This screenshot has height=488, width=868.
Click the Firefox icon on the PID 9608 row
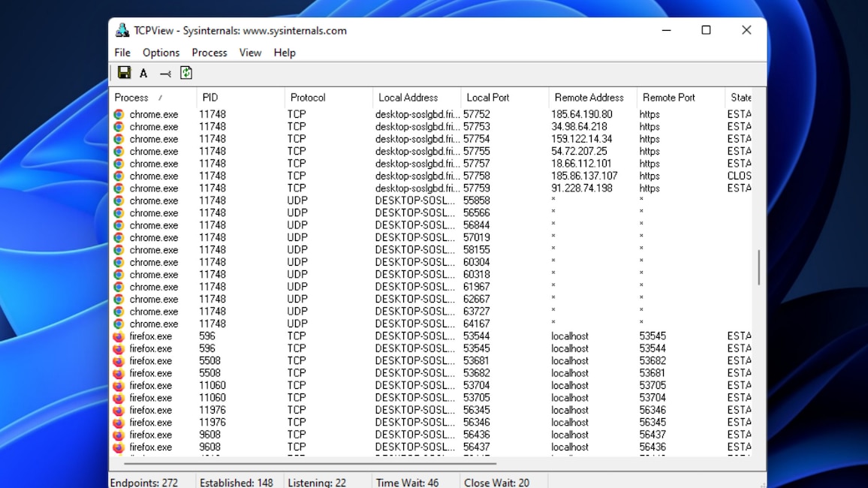(119, 435)
